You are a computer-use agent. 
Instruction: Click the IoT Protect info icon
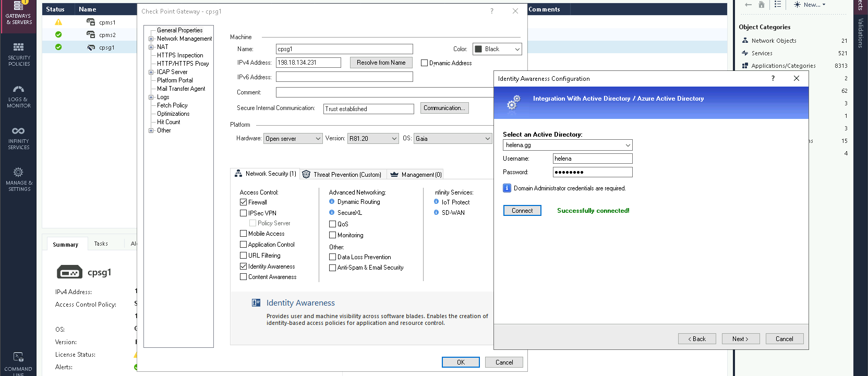(436, 202)
